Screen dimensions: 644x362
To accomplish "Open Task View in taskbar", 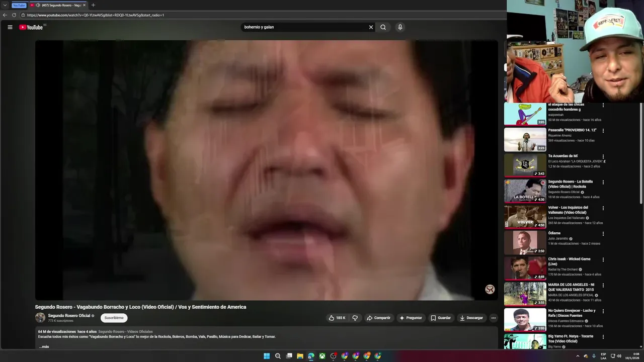I will (x=289, y=356).
